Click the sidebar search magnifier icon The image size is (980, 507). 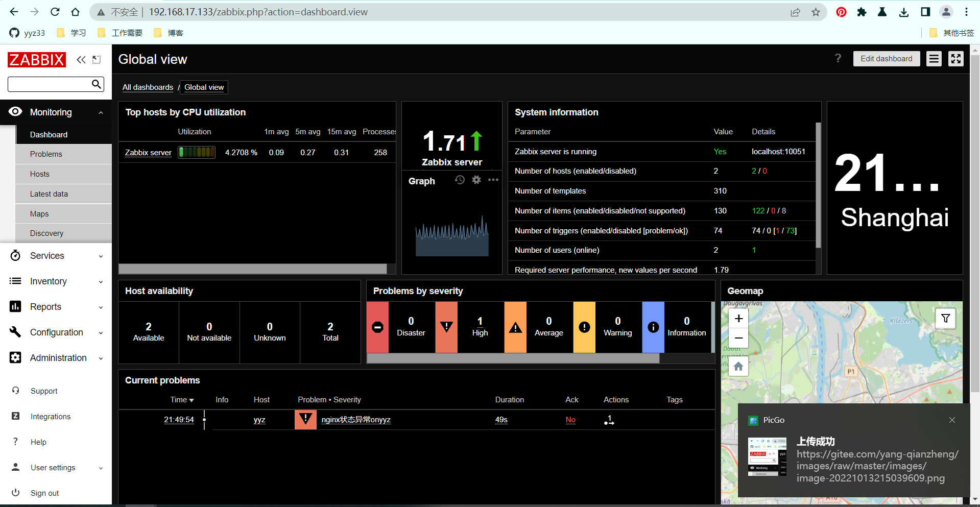[97, 84]
